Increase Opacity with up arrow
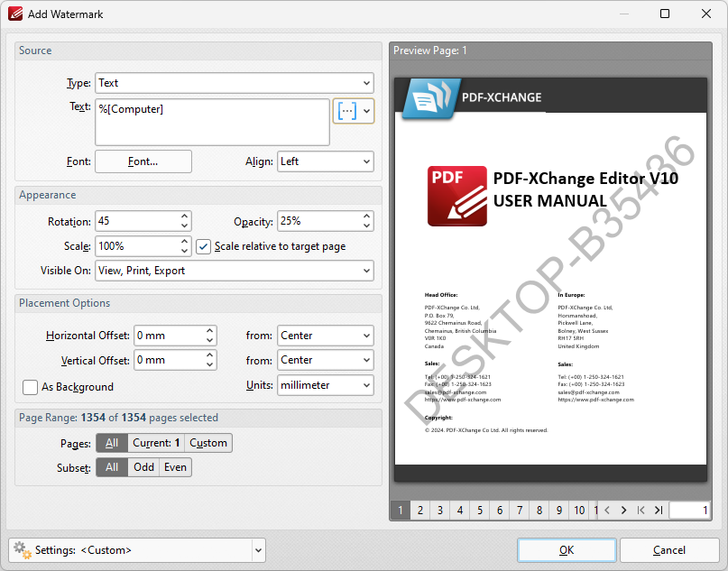The width and height of the screenshot is (728, 571). (367, 216)
